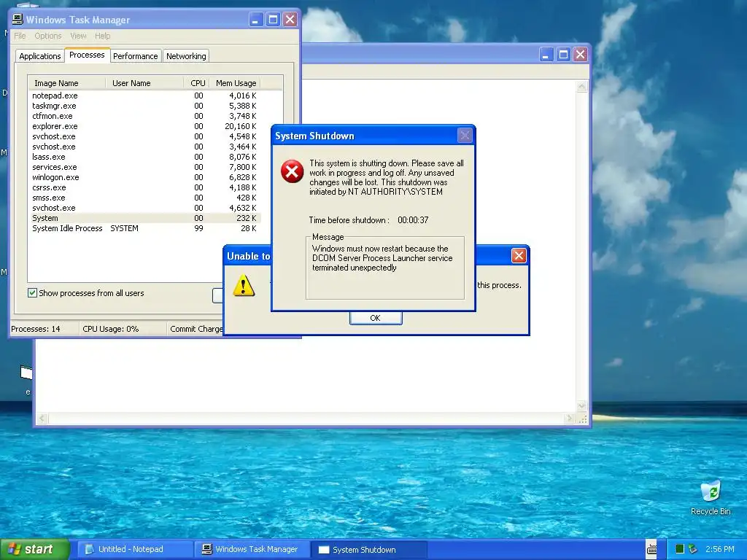Click the language bar keyboard icon in taskbar
Viewport: 747px width, 560px height.
(651, 549)
